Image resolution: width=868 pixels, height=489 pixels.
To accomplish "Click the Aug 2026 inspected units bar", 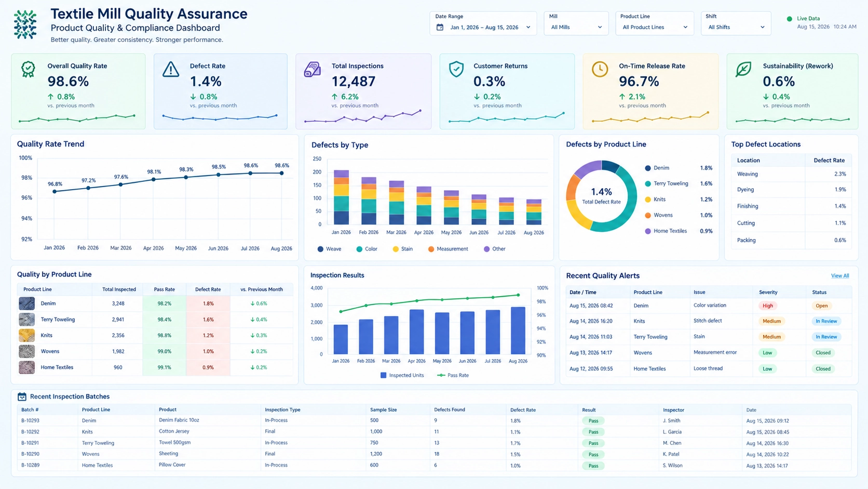I will coord(518,331).
